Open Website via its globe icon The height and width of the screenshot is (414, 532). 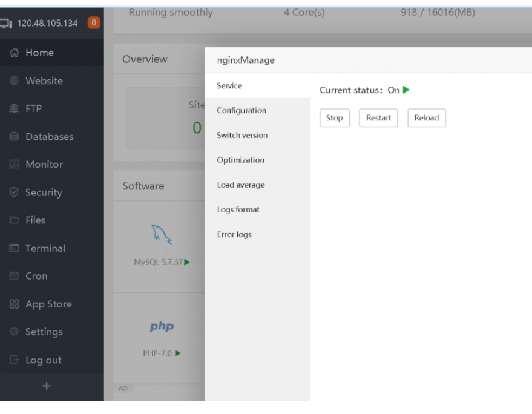[x=15, y=81]
